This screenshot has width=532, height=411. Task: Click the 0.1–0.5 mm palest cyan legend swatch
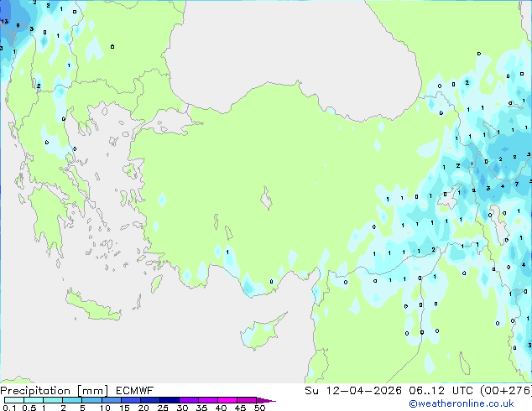pos(14,400)
